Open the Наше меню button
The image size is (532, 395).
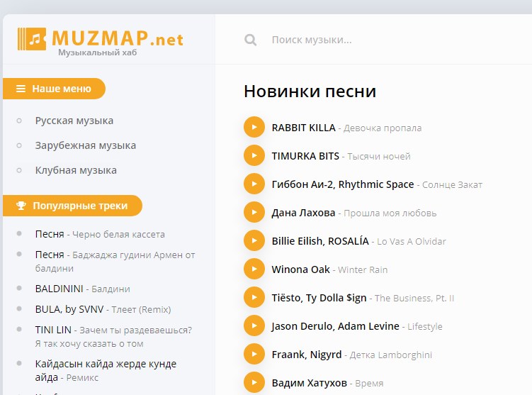[54, 89]
